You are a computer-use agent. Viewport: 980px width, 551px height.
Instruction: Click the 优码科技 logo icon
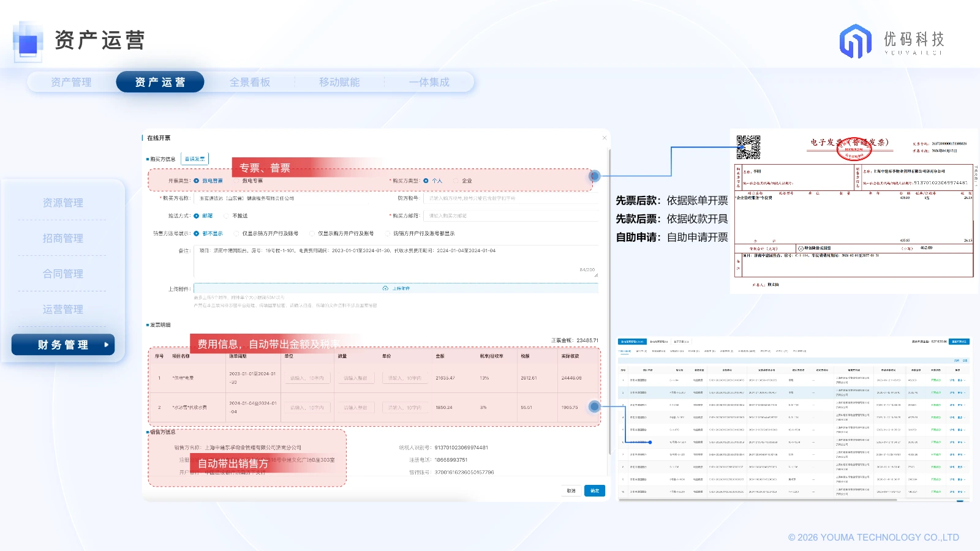pyautogui.click(x=855, y=41)
